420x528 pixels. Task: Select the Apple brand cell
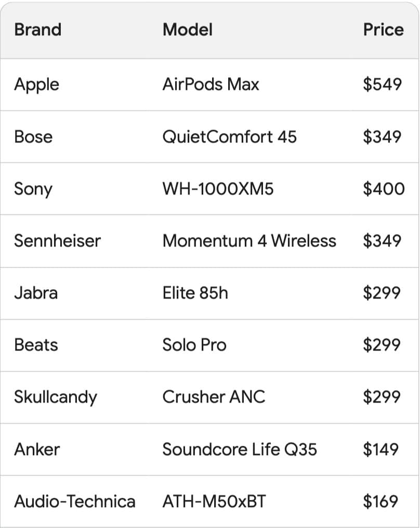[x=36, y=84]
